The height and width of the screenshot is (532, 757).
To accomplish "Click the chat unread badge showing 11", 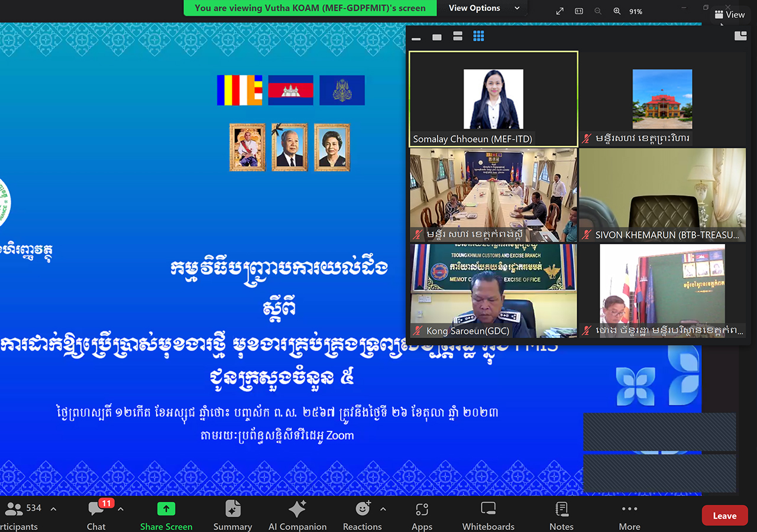I will click(106, 504).
